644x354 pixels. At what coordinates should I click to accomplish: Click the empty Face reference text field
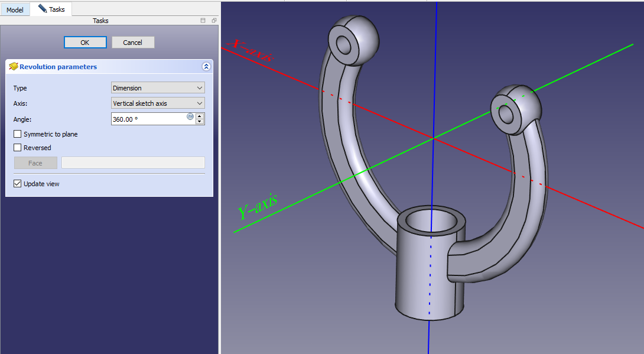(x=133, y=163)
